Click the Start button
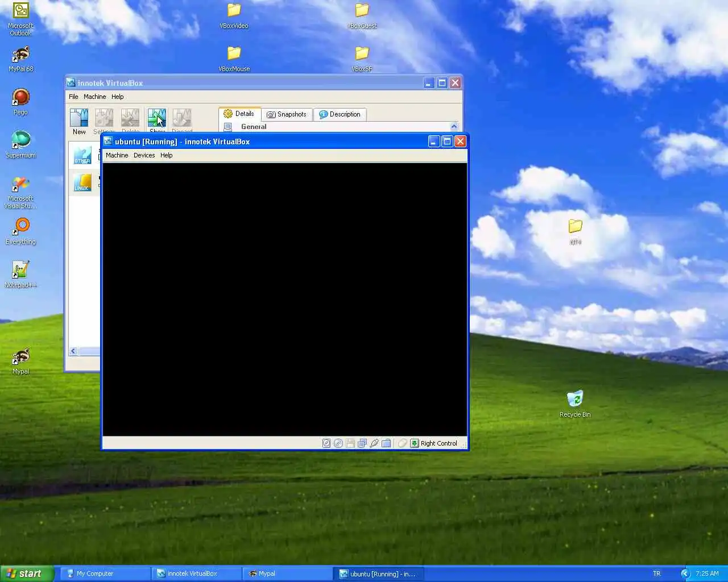Screen dimensions: 728x582 27,573
